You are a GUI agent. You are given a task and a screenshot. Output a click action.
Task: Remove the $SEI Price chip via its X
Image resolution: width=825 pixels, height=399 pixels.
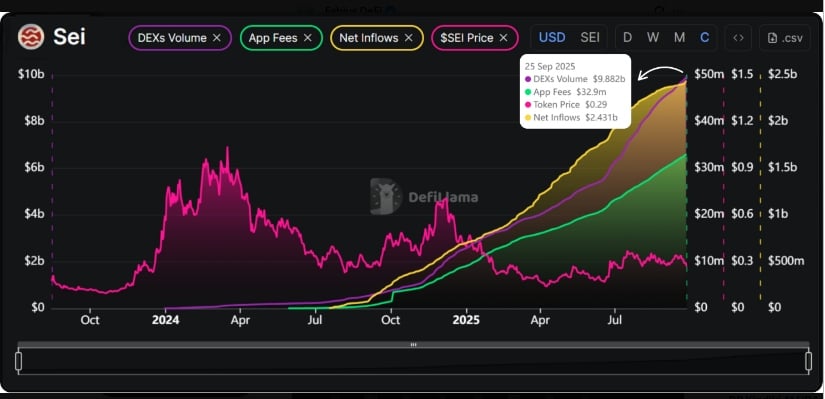tap(504, 38)
